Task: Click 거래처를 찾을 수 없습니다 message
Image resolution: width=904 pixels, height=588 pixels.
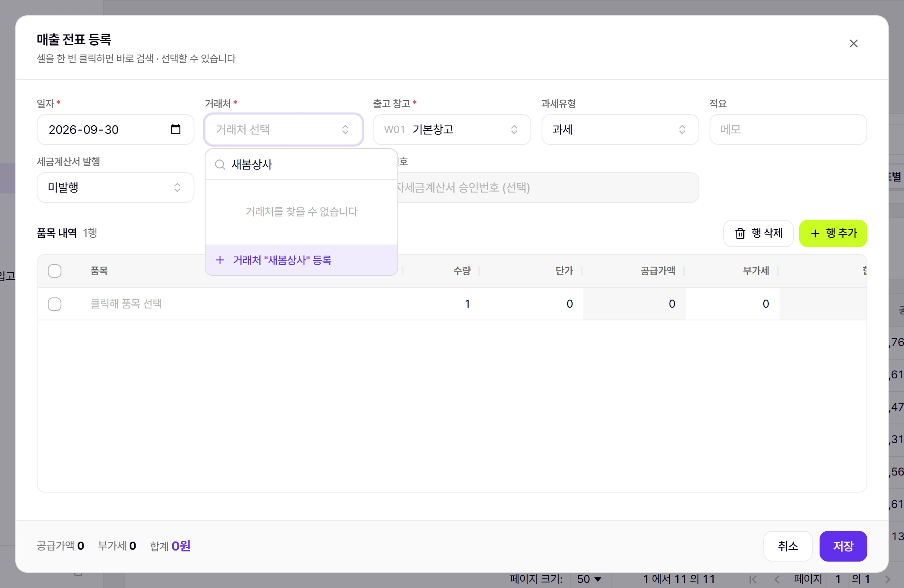Action: coord(301,212)
